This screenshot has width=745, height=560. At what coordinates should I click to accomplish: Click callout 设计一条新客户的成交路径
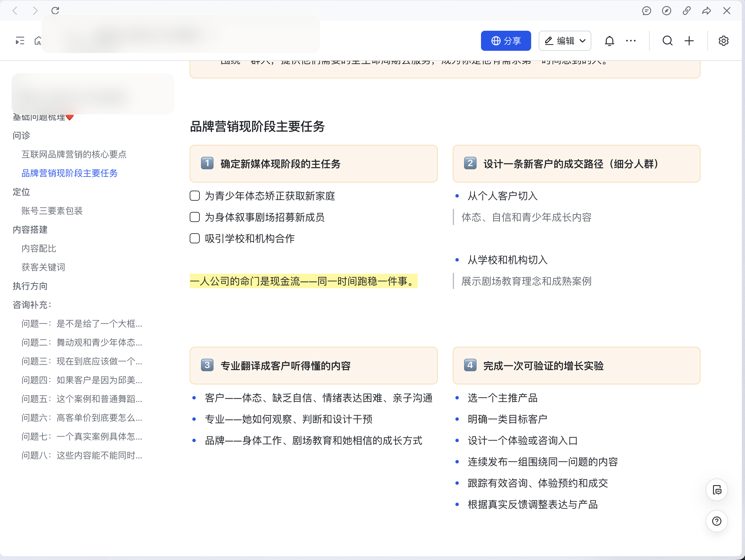pos(576,164)
